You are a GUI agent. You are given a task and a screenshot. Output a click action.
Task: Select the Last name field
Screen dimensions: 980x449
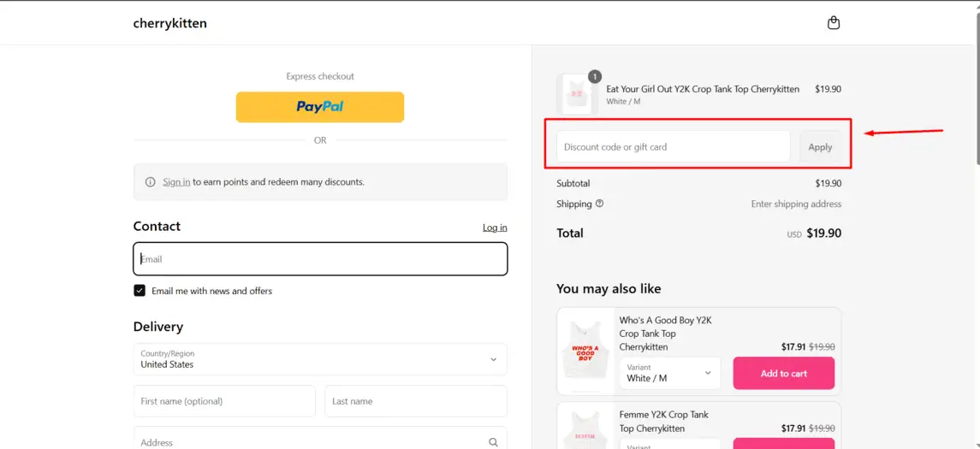[x=416, y=401]
